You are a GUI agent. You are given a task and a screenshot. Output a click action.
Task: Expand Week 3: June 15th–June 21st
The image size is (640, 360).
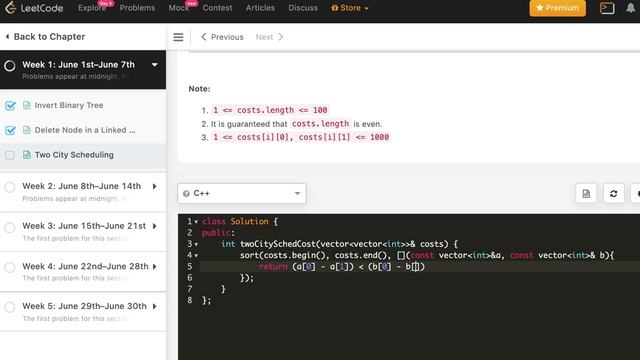click(x=155, y=226)
